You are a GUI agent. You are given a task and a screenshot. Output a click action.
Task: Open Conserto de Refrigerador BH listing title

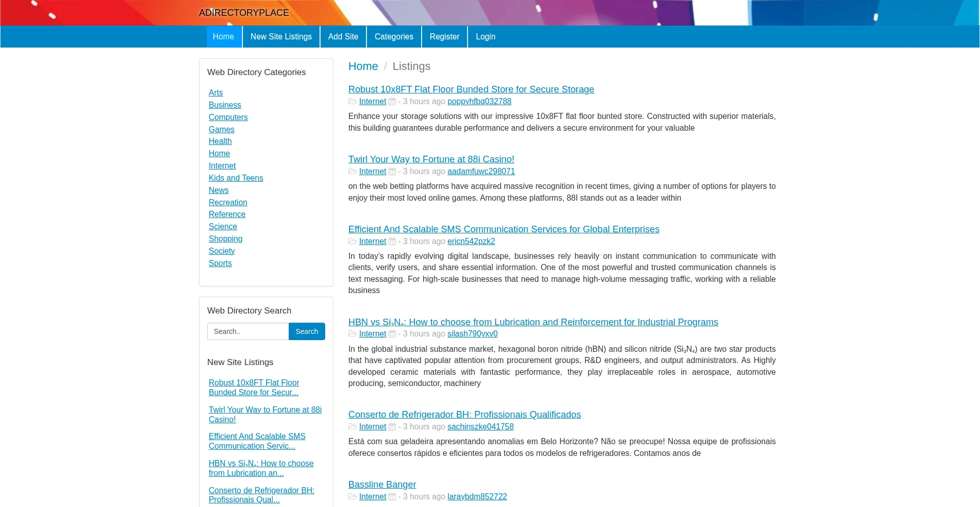pos(464,415)
